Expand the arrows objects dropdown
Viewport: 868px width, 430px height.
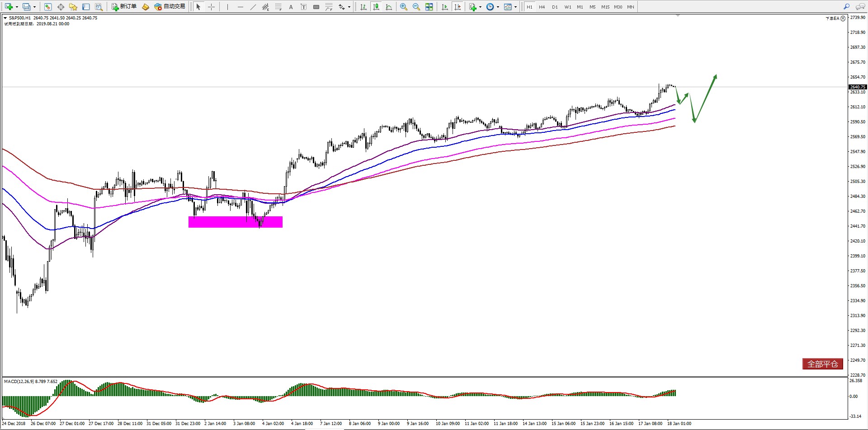(x=349, y=7)
